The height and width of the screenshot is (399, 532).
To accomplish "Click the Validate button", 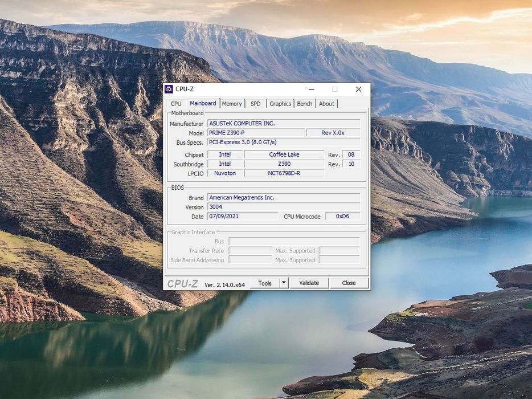I will [309, 283].
